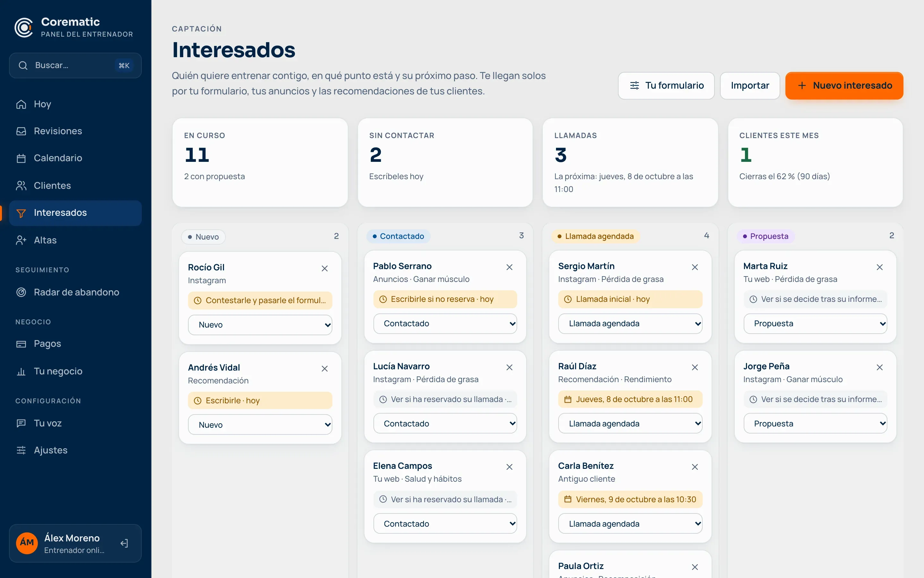The height and width of the screenshot is (578, 924).
Task: Open Carla Benítez's stage dropdown
Action: [x=630, y=524]
